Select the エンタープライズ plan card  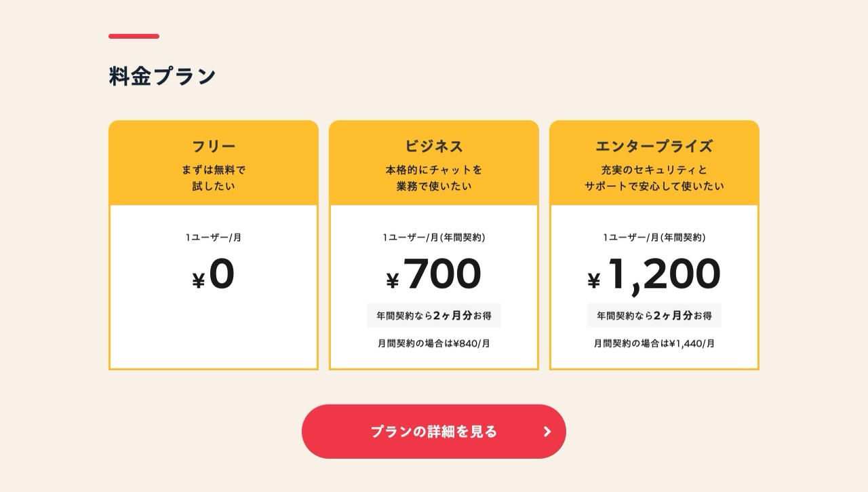point(653,244)
